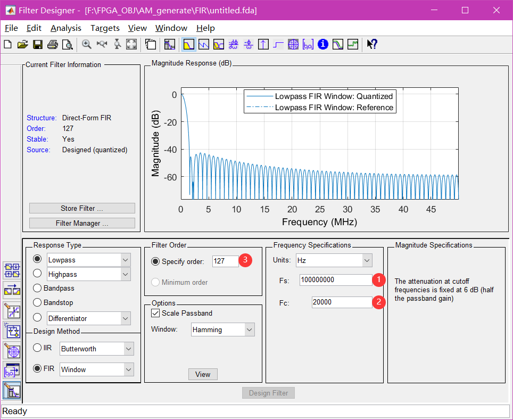
Task: Click in the Fc cutoff frequency field
Action: [x=342, y=302]
